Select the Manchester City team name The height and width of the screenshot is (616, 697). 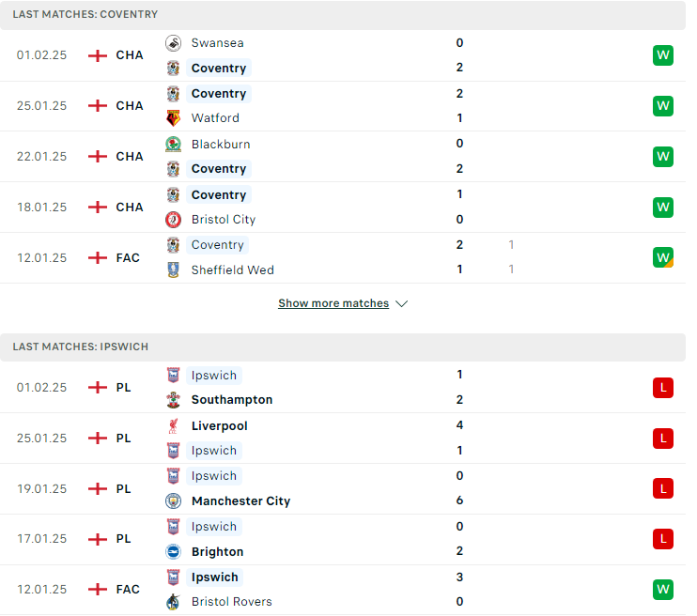240,501
